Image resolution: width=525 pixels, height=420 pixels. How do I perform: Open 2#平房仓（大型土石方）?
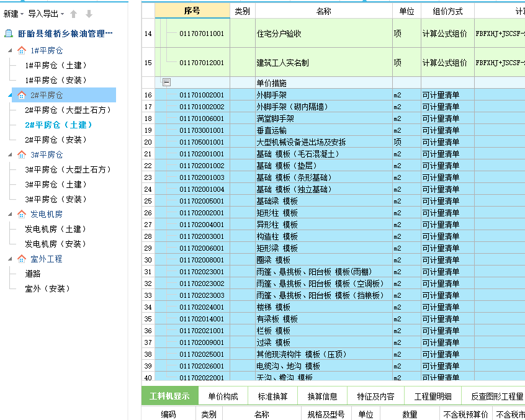tap(68, 110)
